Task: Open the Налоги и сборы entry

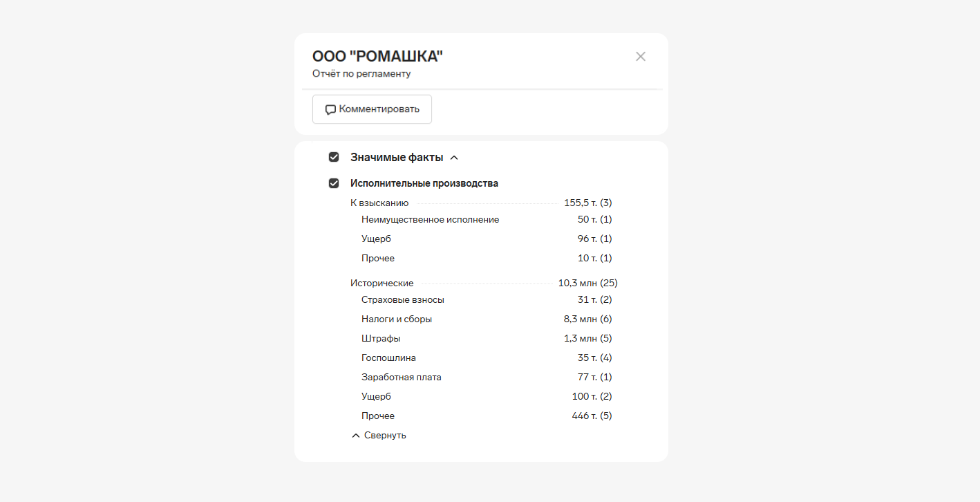Action: pyautogui.click(x=397, y=319)
